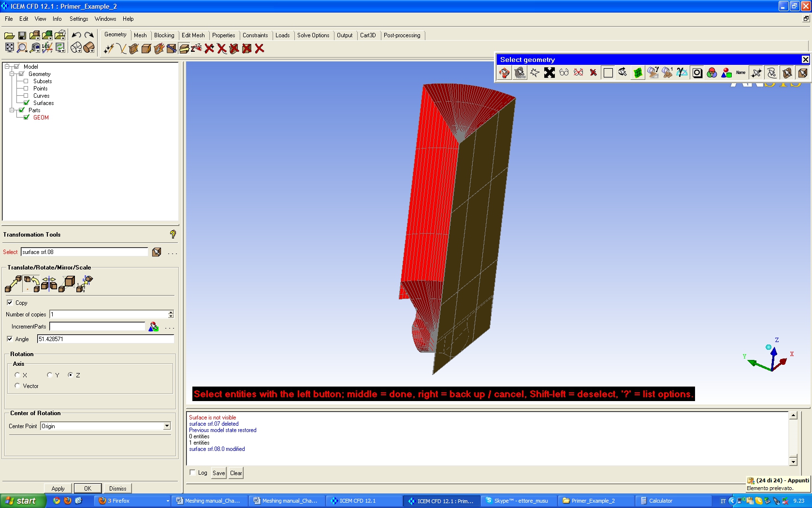The height and width of the screenshot is (508, 812).
Task: Click the Undo arrow icon
Action: (x=76, y=35)
